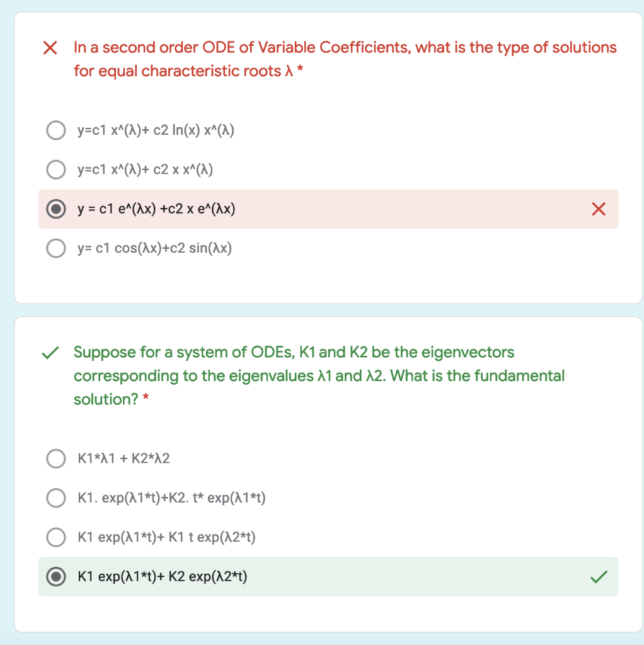Click the green checkmark beside the second question
This screenshot has width=644, height=645.
(x=52, y=353)
